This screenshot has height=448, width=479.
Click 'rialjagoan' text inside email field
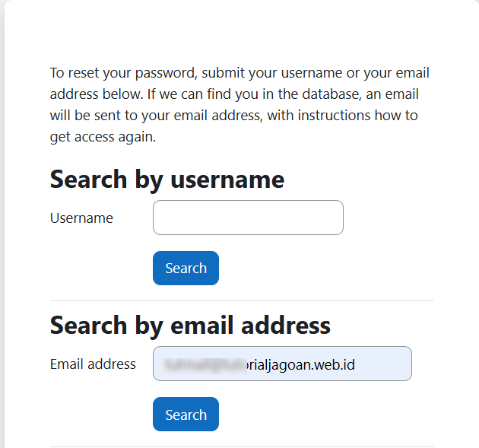point(280,364)
